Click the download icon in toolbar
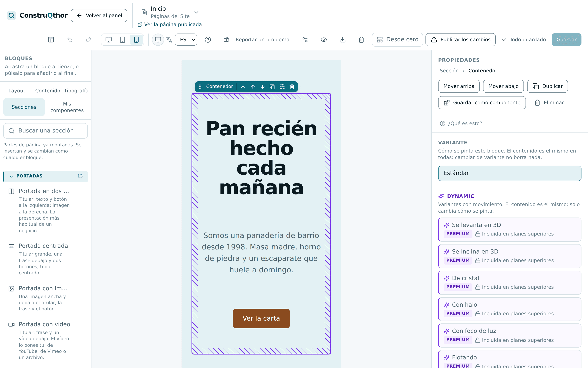Viewport: 588px width, 368px height. (343, 40)
